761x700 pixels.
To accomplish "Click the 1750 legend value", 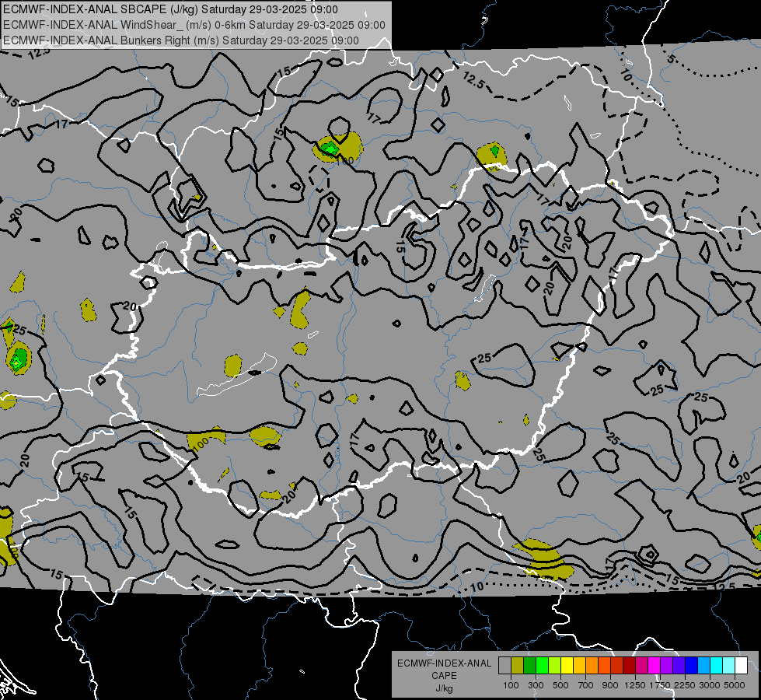I will pos(660,685).
